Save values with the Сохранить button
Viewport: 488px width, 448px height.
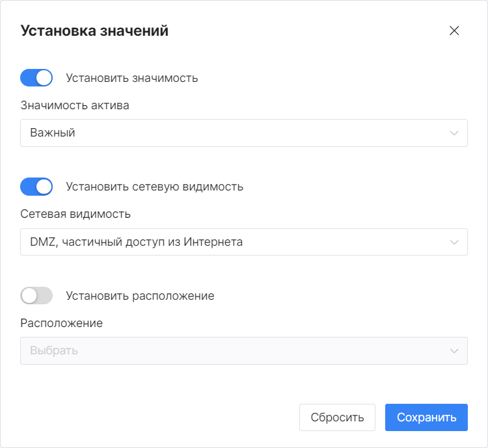(x=426, y=417)
